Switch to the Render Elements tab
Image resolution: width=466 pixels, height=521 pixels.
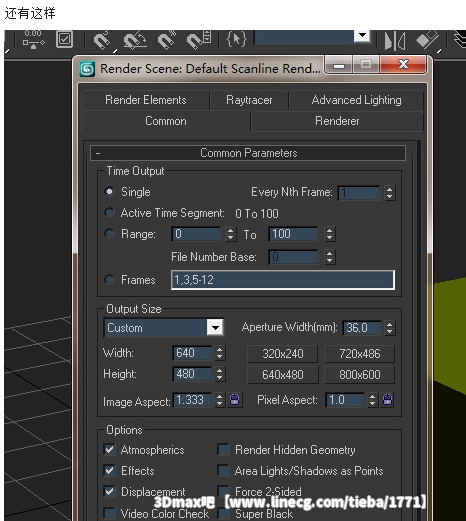pyautogui.click(x=146, y=100)
